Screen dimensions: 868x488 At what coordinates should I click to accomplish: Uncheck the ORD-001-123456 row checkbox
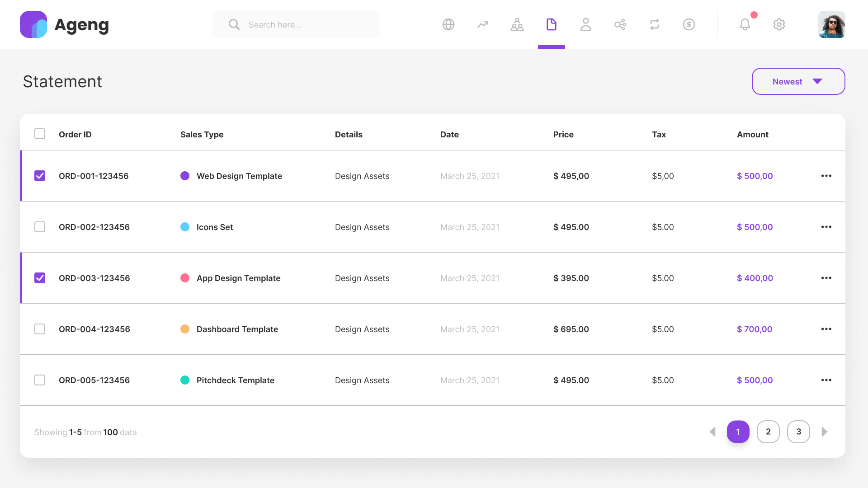(x=40, y=176)
